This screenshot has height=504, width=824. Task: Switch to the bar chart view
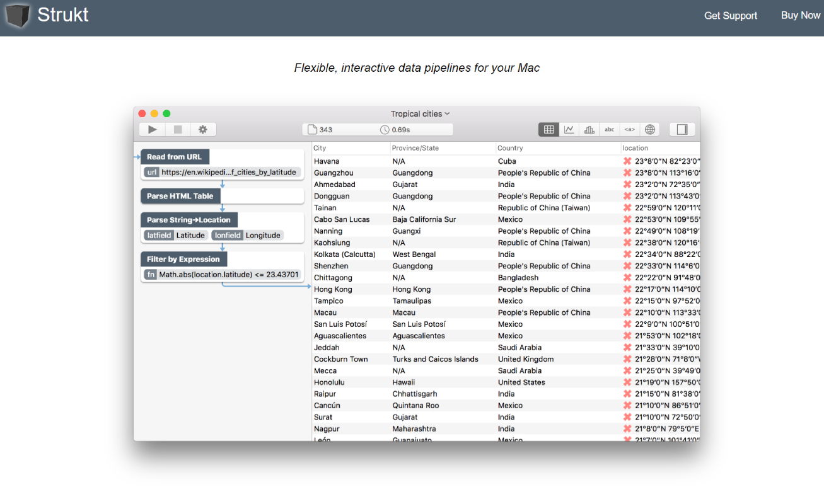click(589, 129)
